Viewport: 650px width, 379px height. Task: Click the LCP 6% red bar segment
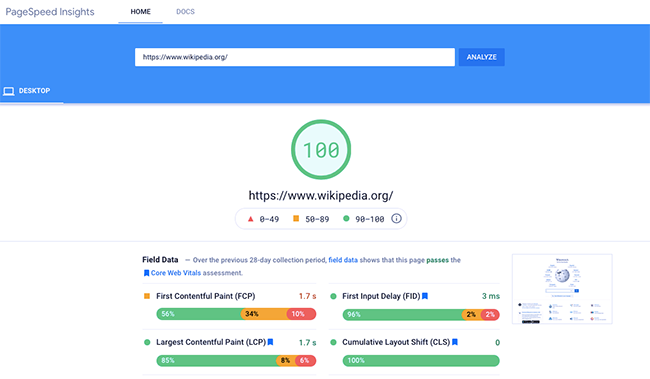tap(306, 360)
